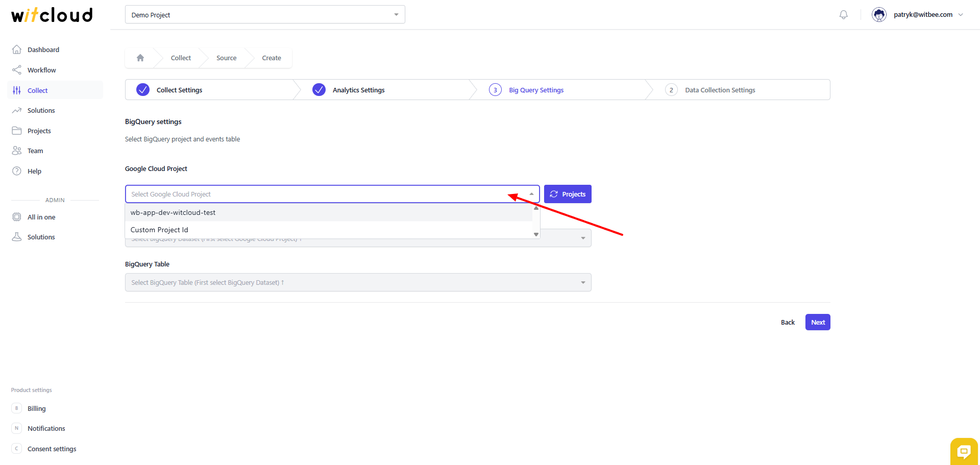The width and height of the screenshot is (980, 465).
Task: Click the Back button
Action: (788, 322)
